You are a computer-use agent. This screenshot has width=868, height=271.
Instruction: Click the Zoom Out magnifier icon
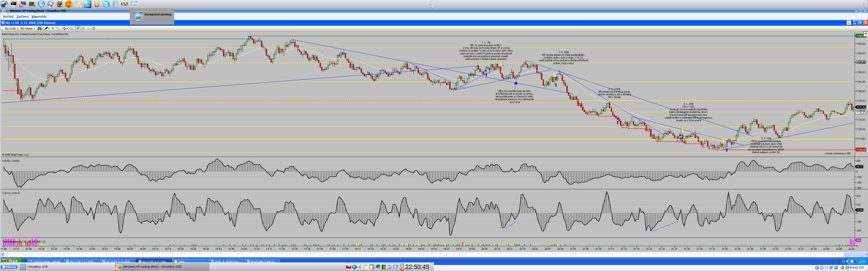58,29
